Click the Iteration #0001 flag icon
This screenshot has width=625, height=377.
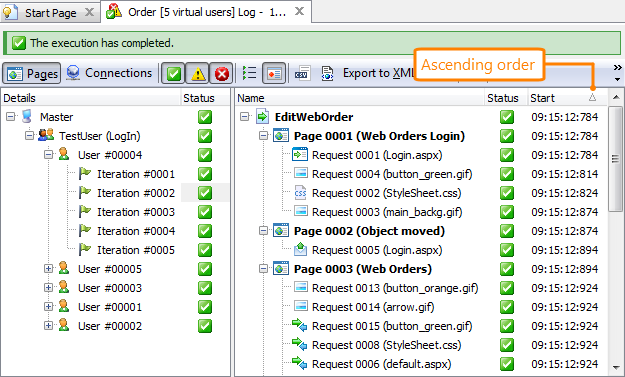(x=85, y=174)
